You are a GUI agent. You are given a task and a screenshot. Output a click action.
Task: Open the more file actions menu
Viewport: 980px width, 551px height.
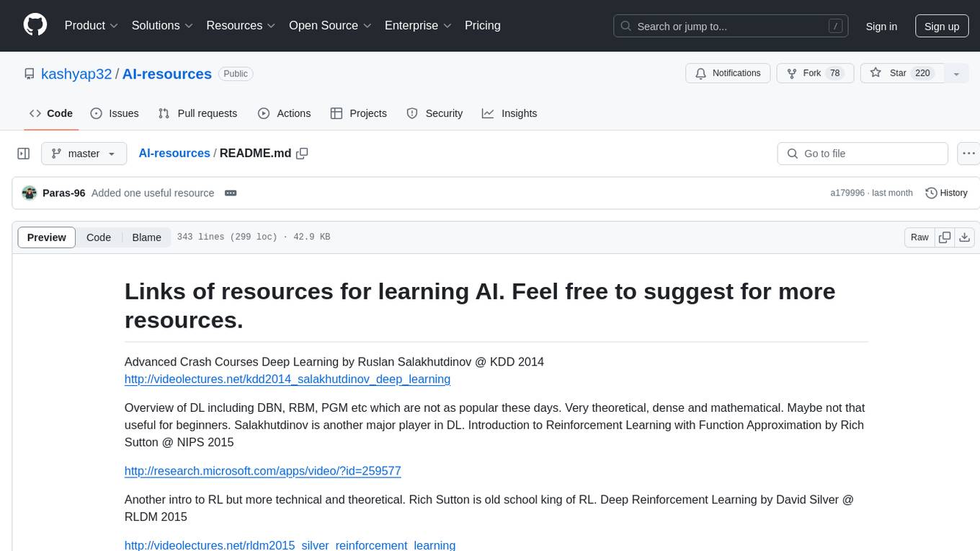coord(968,154)
